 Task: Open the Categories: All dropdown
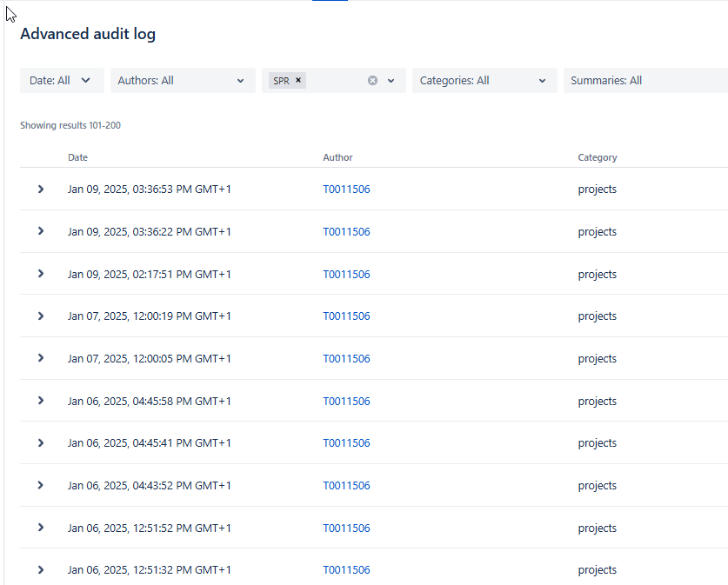(x=484, y=80)
